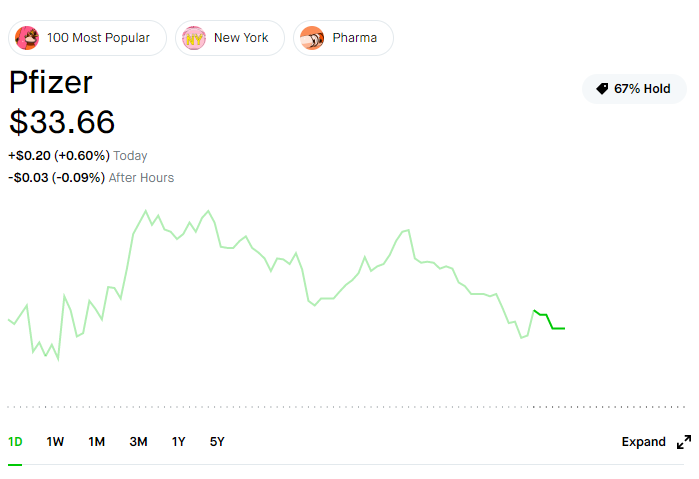This screenshot has width=699, height=479.
Task: Expand the chart using the Expand label
Action: click(643, 442)
